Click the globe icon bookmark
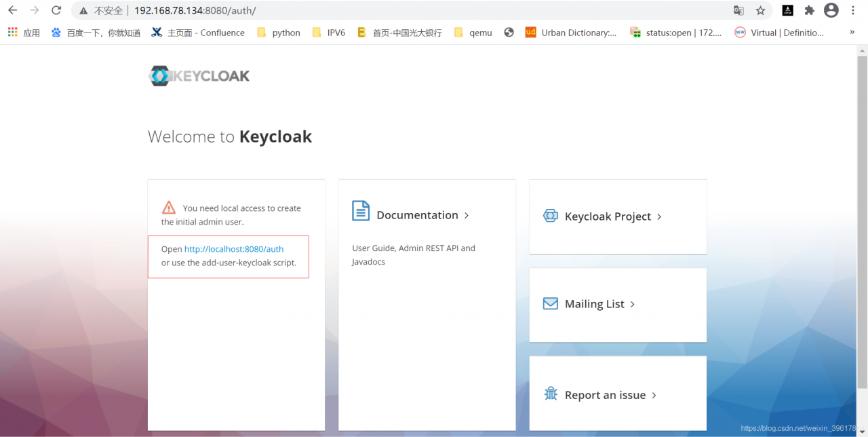 coord(509,33)
